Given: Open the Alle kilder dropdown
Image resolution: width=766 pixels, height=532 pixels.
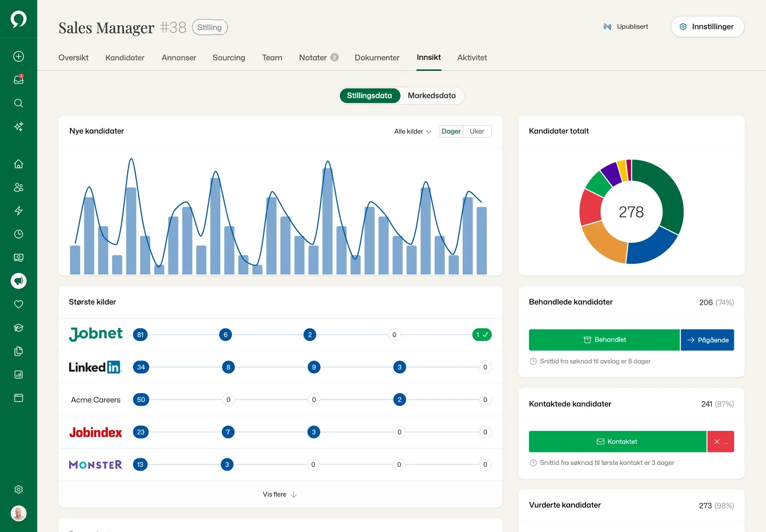Looking at the screenshot, I should (x=413, y=131).
